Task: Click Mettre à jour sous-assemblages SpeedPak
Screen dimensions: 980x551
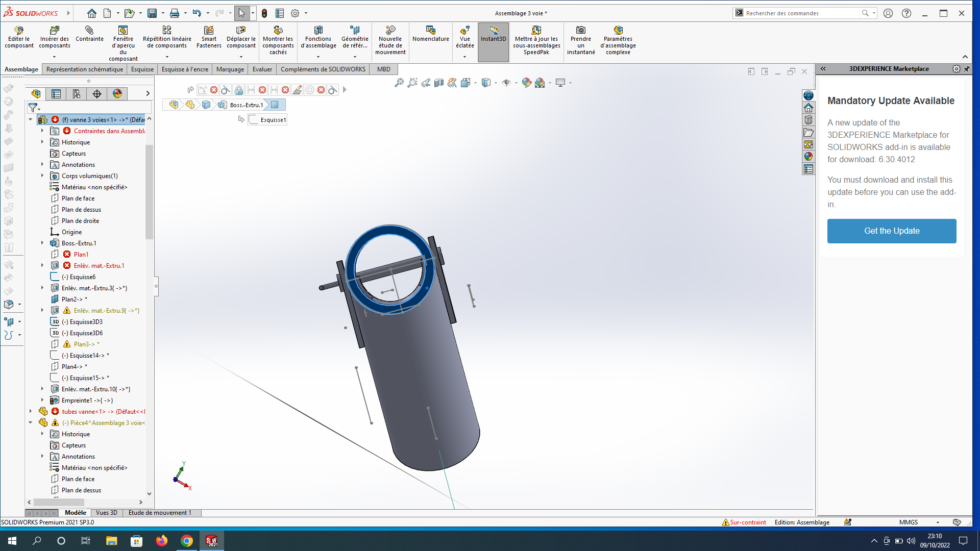Action: click(x=536, y=40)
